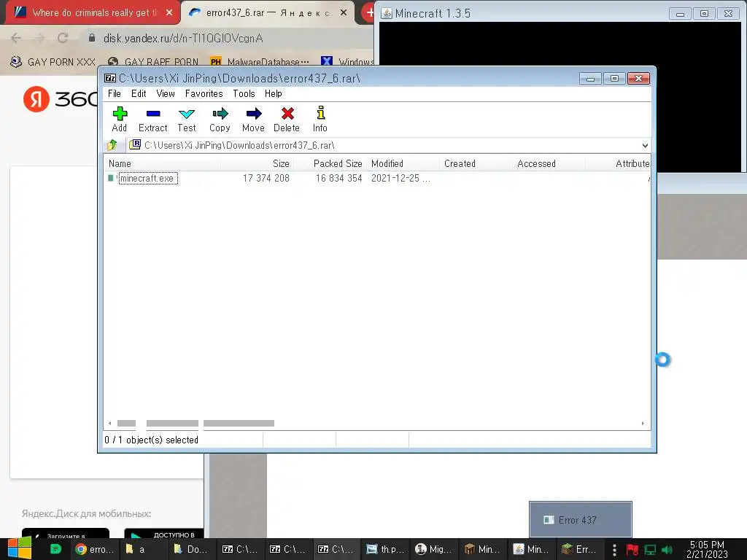Open the File menu in 7-Zip
The height and width of the screenshot is (560, 747).
coord(115,93)
